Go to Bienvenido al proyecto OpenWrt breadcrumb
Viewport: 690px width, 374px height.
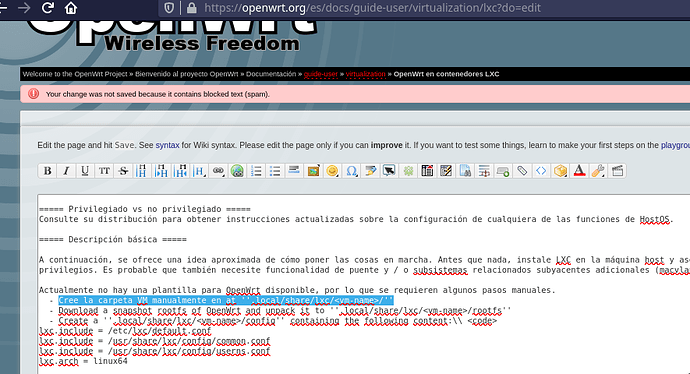tap(187, 74)
